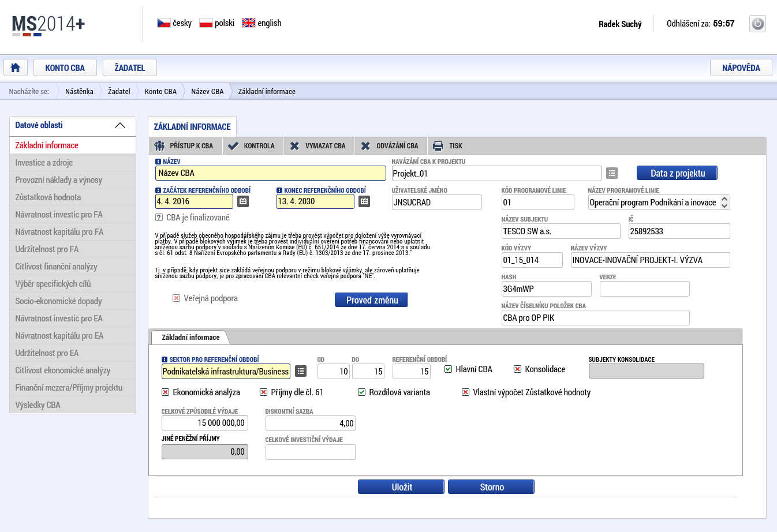Open calendar for Konec referenčního období
Screen dimensions: 777x532
pyautogui.click(x=364, y=201)
